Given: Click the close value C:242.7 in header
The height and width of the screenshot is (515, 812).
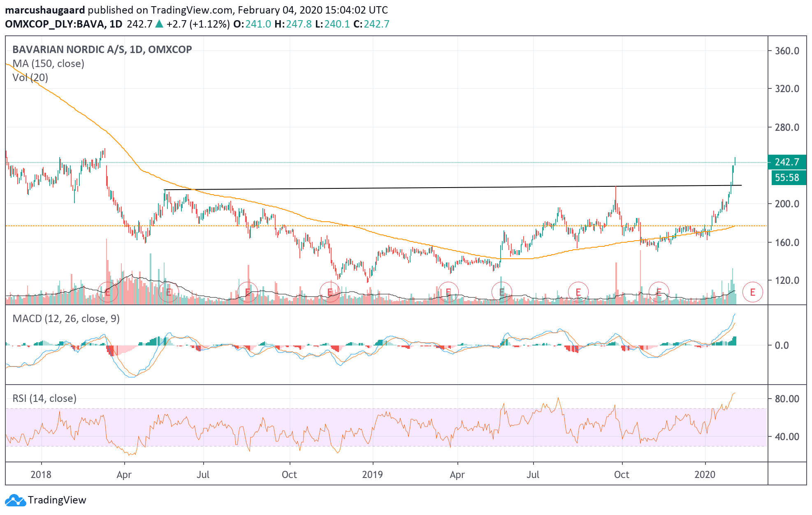Looking at the screenshot, I should [371, 24].
